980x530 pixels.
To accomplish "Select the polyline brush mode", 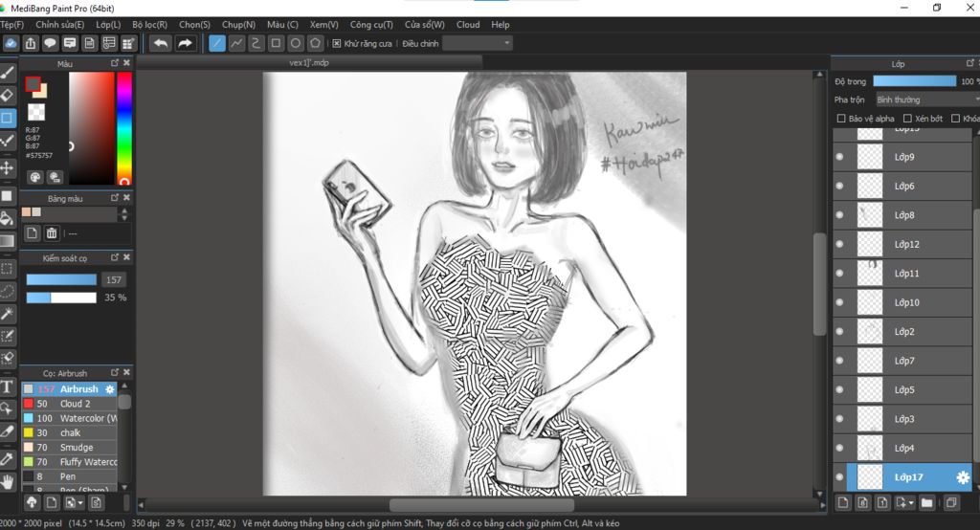I will tap(236, 43).
